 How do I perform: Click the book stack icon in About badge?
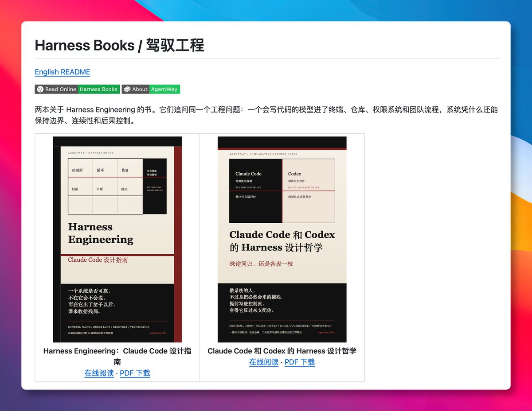127,89
